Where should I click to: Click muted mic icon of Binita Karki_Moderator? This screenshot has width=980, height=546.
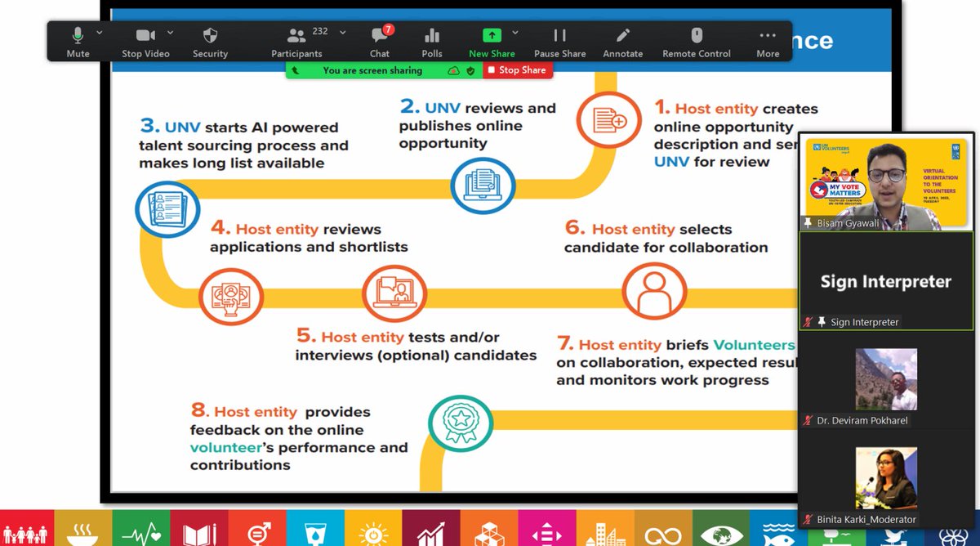tap(808, 520)
